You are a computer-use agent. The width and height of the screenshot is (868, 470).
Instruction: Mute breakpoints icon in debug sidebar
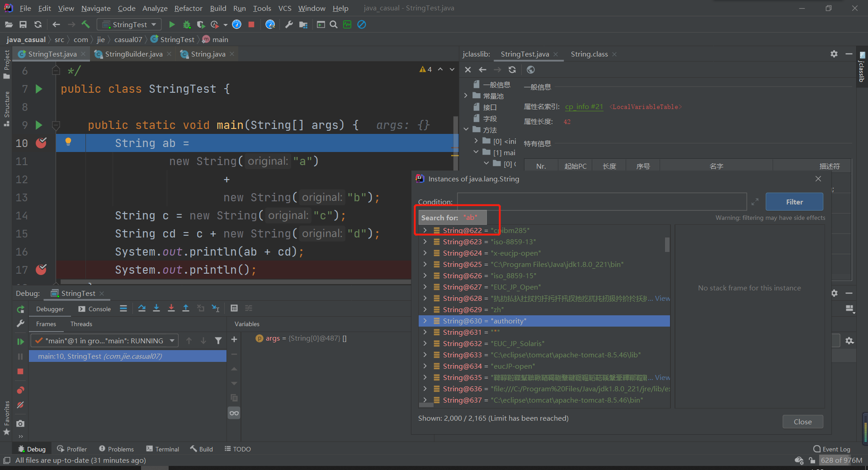[20, 405]
